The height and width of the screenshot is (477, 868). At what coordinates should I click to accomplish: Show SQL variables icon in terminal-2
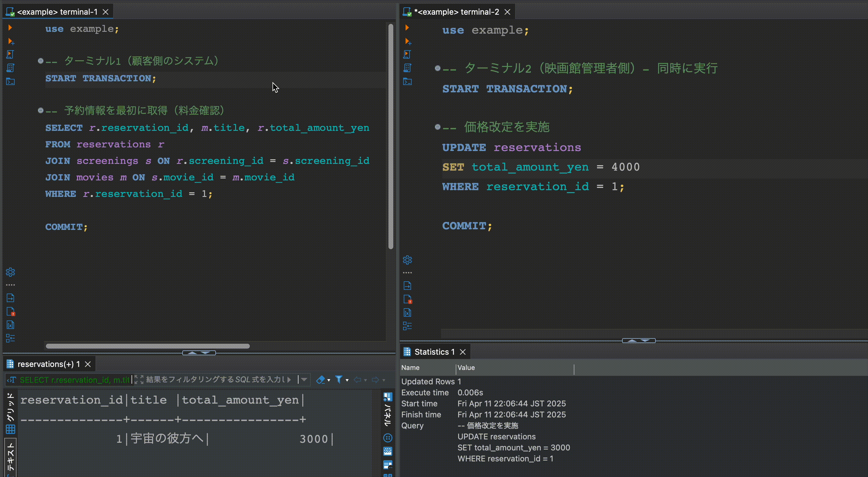tap(407, 312)
